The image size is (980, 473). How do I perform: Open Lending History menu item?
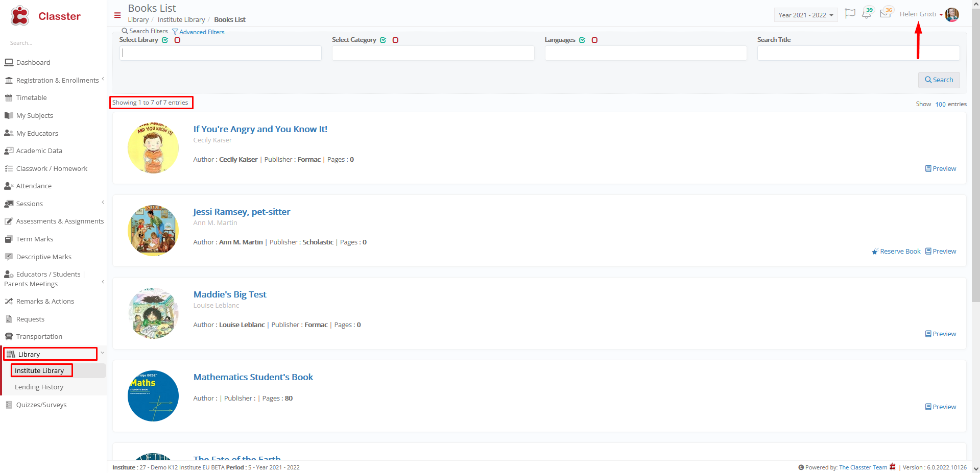39,387
